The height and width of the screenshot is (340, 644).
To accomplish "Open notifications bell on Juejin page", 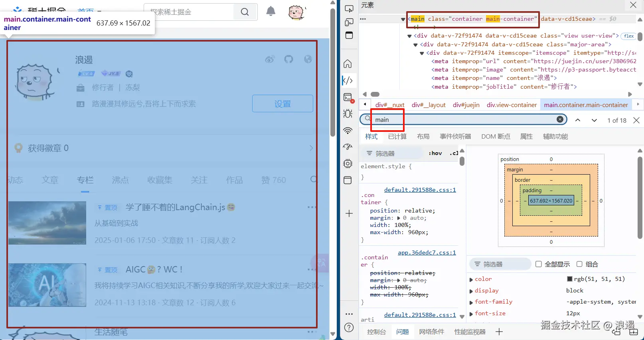I will [x=271, y=11].
